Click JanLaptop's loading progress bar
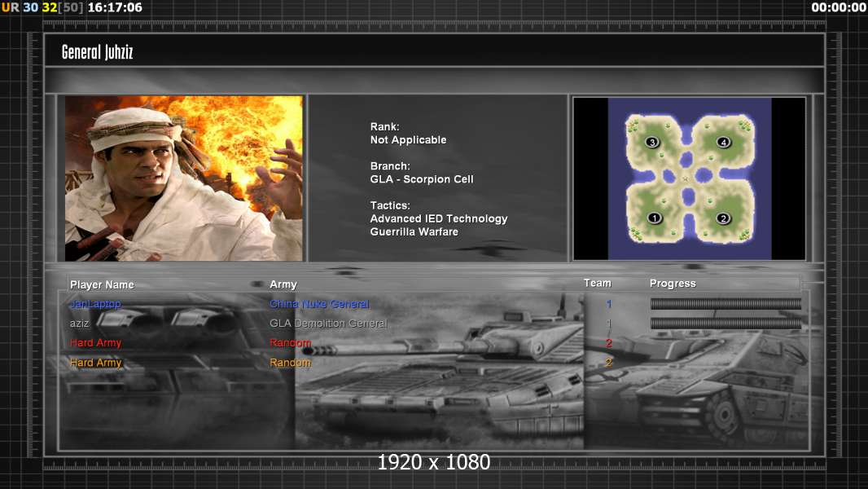868x489 pixels. click(726, 304)
